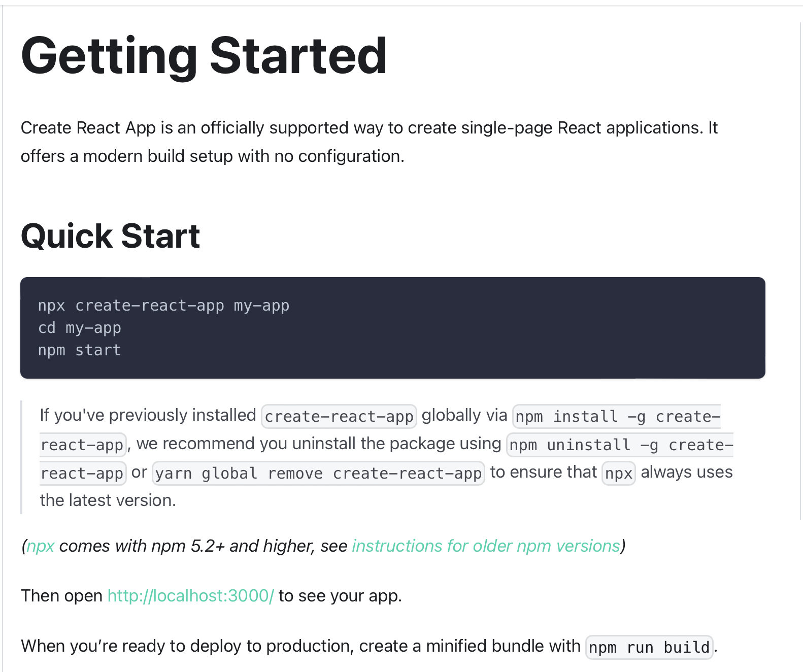
Task: Click the text 'Then open'
Action: pos(62,595)
